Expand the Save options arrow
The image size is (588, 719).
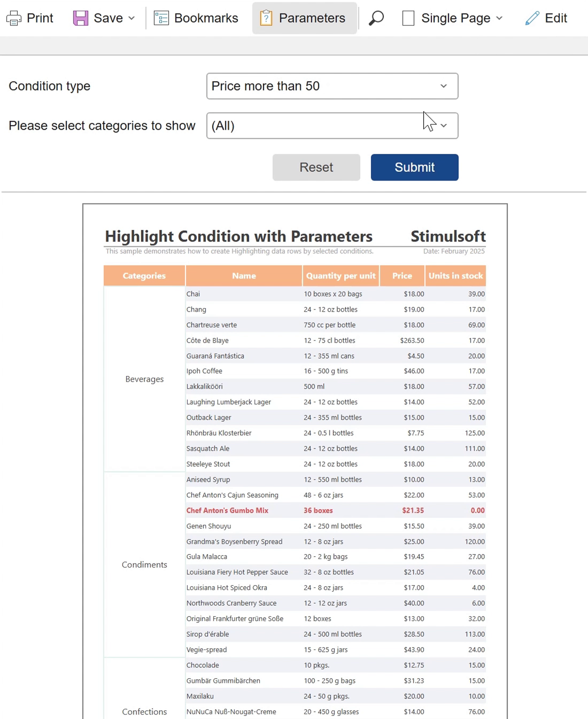[132, 18]
